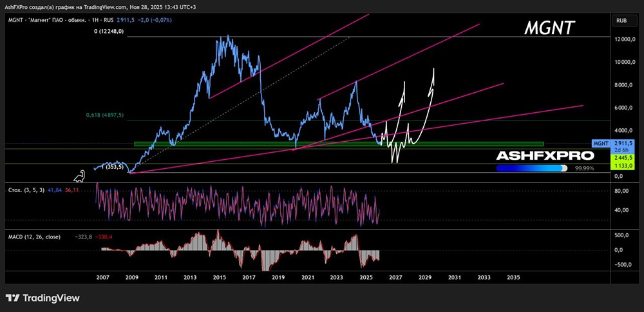Click the 2023 label on time axis
644x312 pixels.
pos(337,277)
